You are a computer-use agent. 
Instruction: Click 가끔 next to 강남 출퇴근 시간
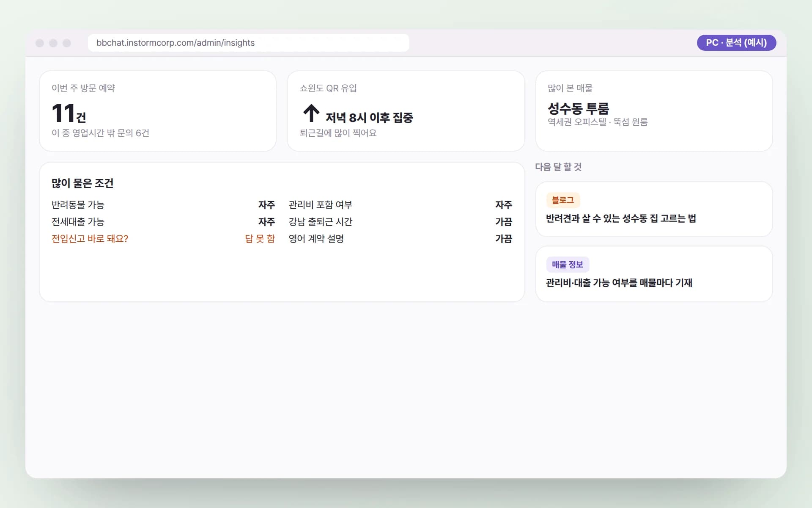pos(504,222)
